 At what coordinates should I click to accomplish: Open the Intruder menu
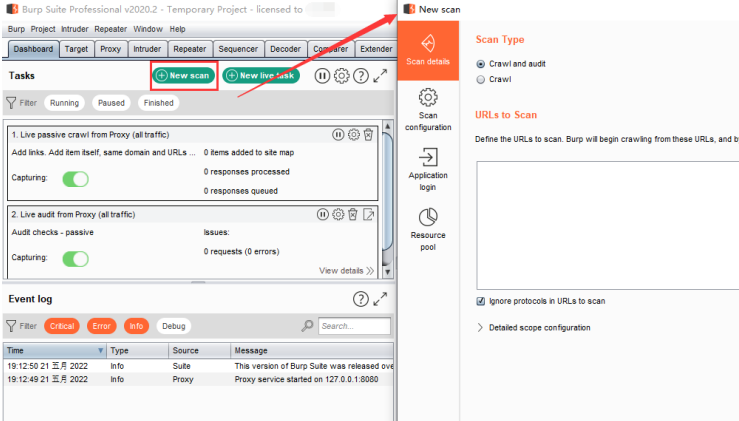(x=74, y=29)
